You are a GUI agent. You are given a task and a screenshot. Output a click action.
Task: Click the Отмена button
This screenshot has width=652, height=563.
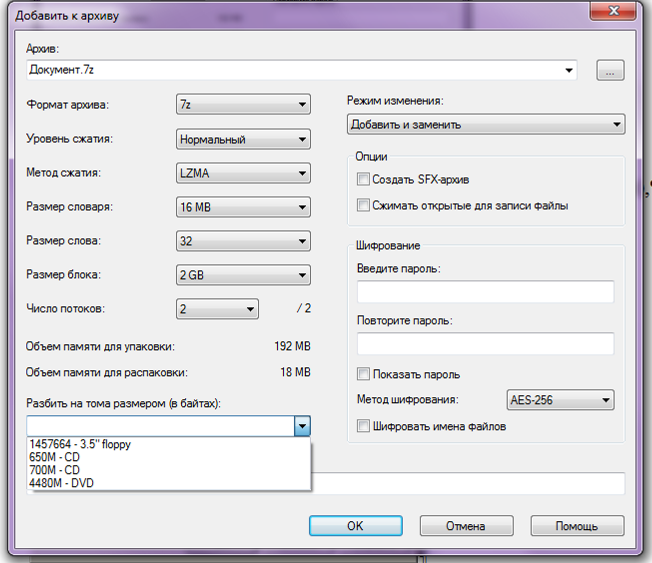[466, 526]
